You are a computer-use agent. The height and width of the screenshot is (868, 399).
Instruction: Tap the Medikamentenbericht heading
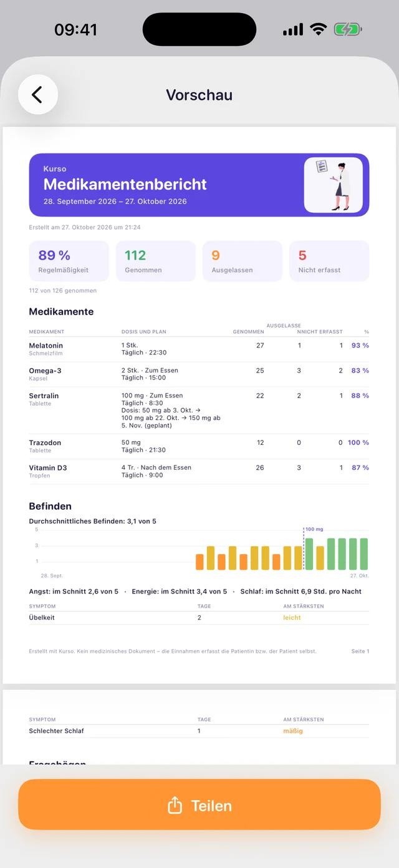[125, 184]
